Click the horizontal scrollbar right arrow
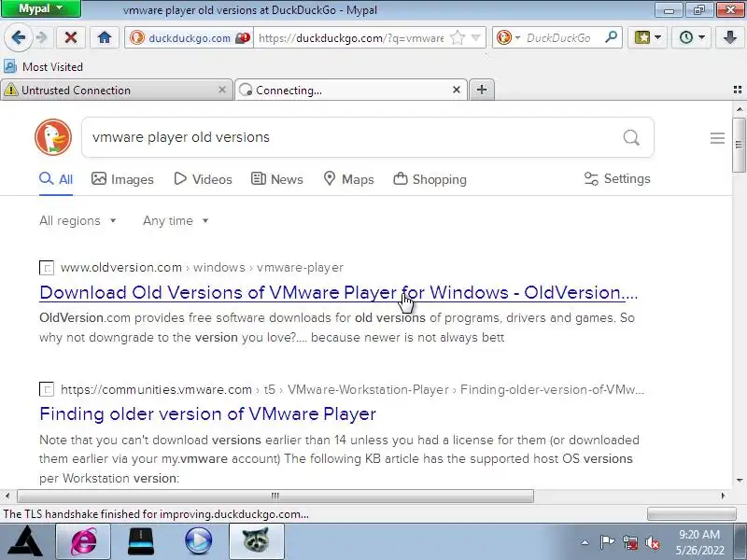 pos(723,496)
